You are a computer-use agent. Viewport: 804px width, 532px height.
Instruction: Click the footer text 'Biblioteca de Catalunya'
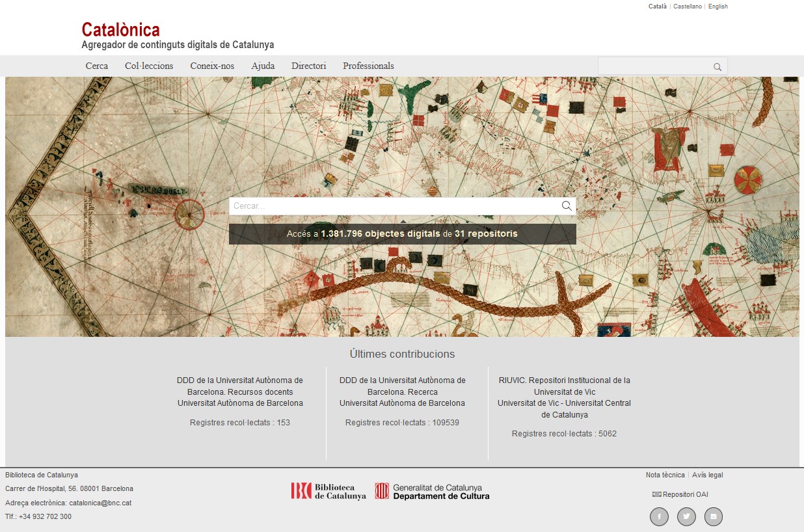42,475
